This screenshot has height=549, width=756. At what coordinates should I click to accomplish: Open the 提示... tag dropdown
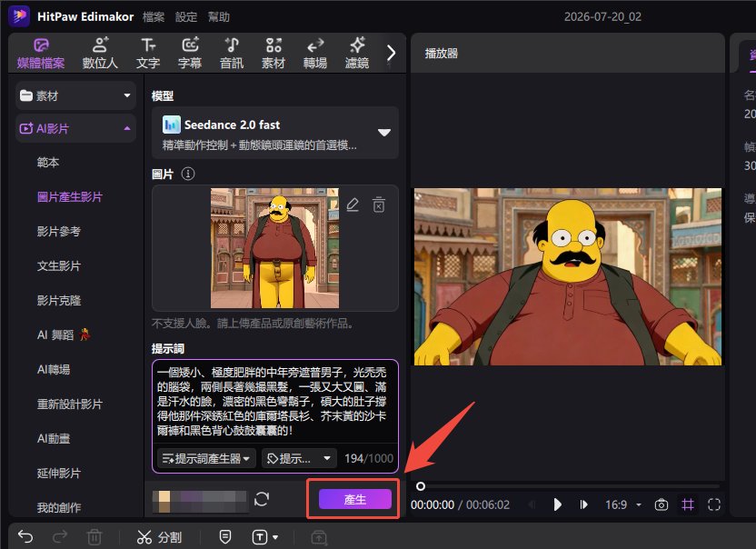299,458
